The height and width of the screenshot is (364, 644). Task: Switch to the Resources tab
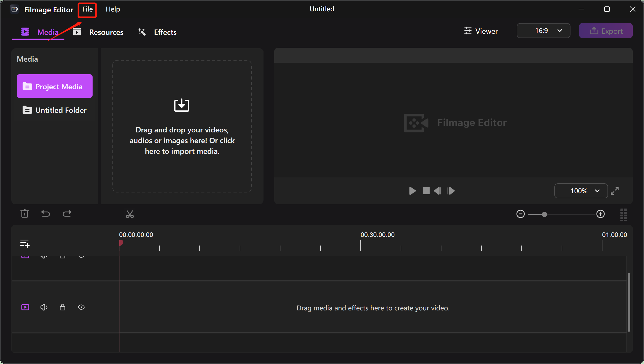tap(98, 32)
